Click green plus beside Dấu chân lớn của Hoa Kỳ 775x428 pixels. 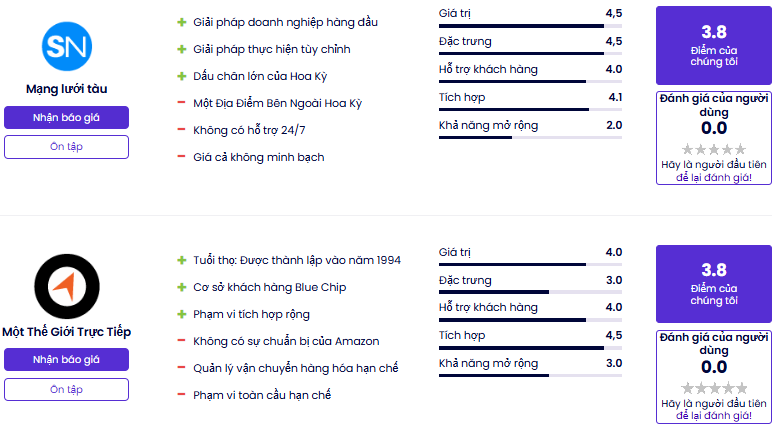pos(182,76)
